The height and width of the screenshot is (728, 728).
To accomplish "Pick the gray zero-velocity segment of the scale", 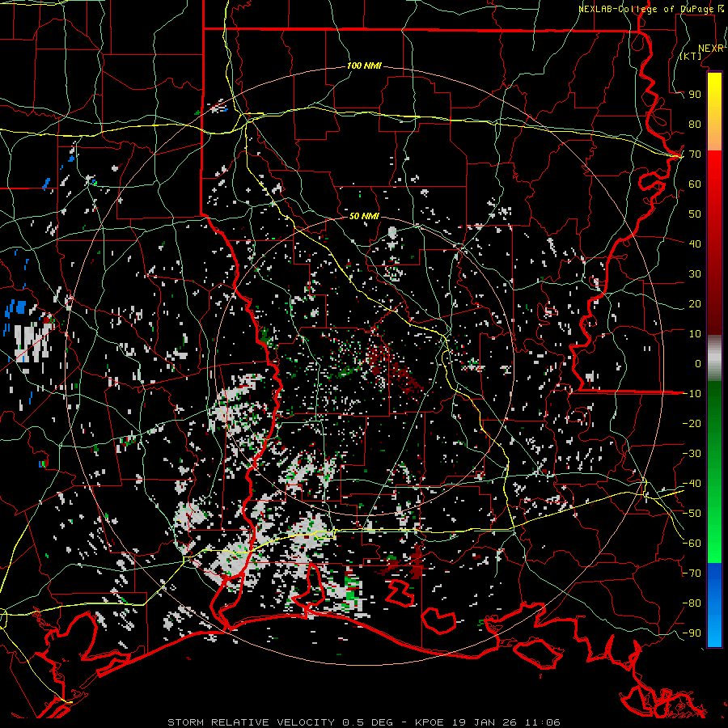I will 714,358.
